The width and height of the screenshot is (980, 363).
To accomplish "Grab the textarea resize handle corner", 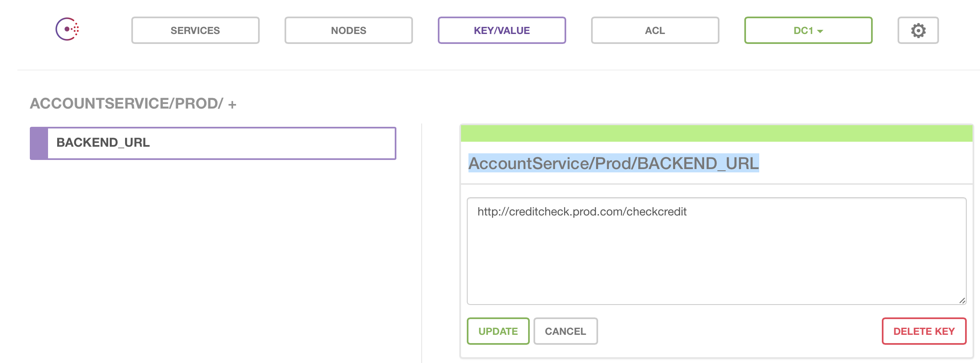I will tap(962, 300).
